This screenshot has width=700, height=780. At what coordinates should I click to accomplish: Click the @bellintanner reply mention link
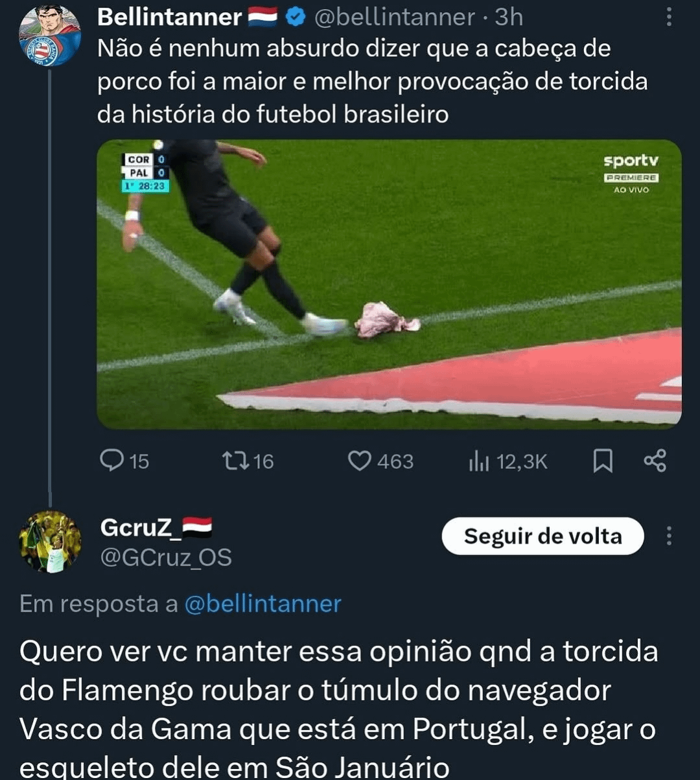click(262, 604)
